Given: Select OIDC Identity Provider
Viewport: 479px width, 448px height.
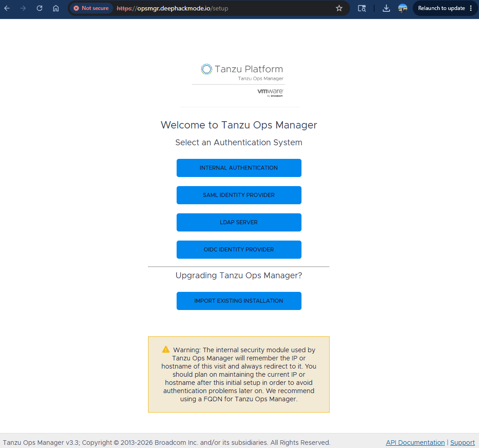Looking at the screenshot, I should point(239,250).
